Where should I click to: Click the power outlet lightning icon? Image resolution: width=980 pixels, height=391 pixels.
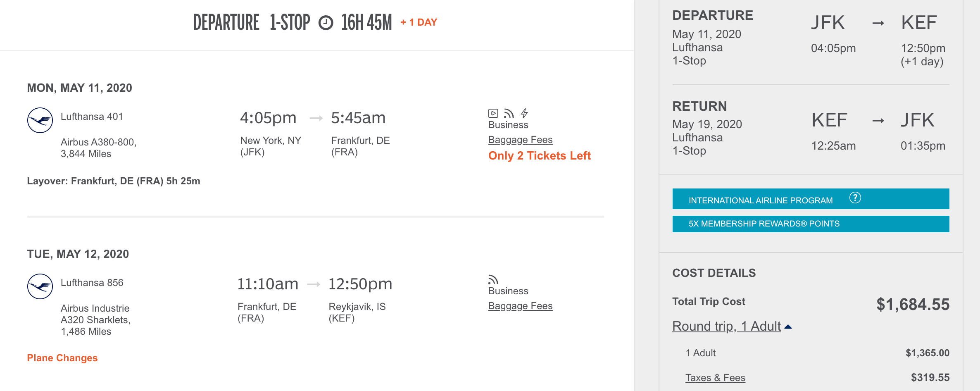524,113
